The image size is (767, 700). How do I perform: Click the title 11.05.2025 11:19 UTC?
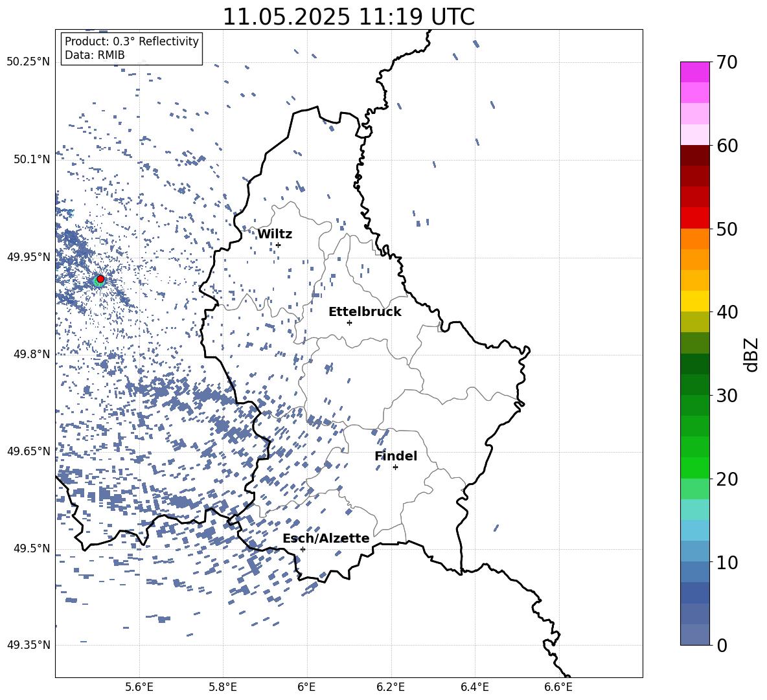(349, 17)
